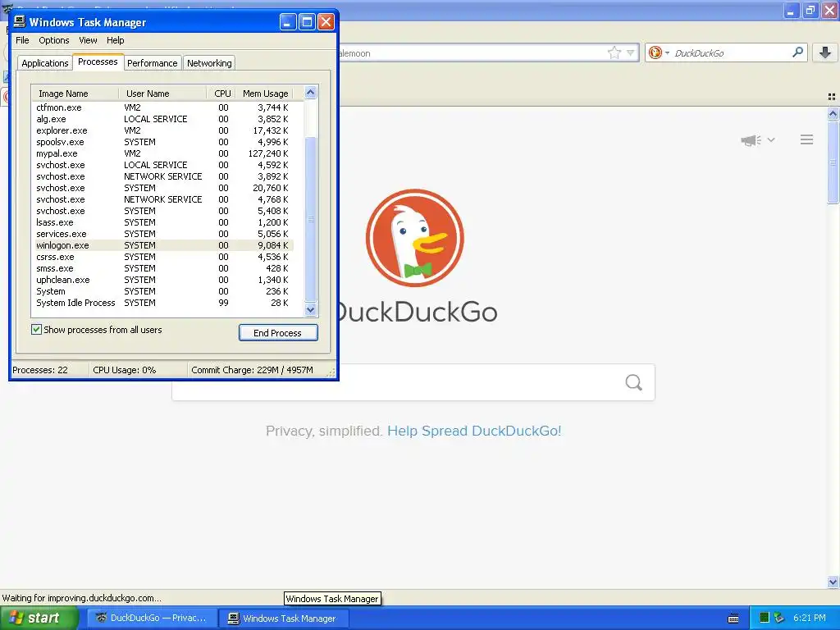Open the DuckDuckGo hamburger menu

pos(807,139)
